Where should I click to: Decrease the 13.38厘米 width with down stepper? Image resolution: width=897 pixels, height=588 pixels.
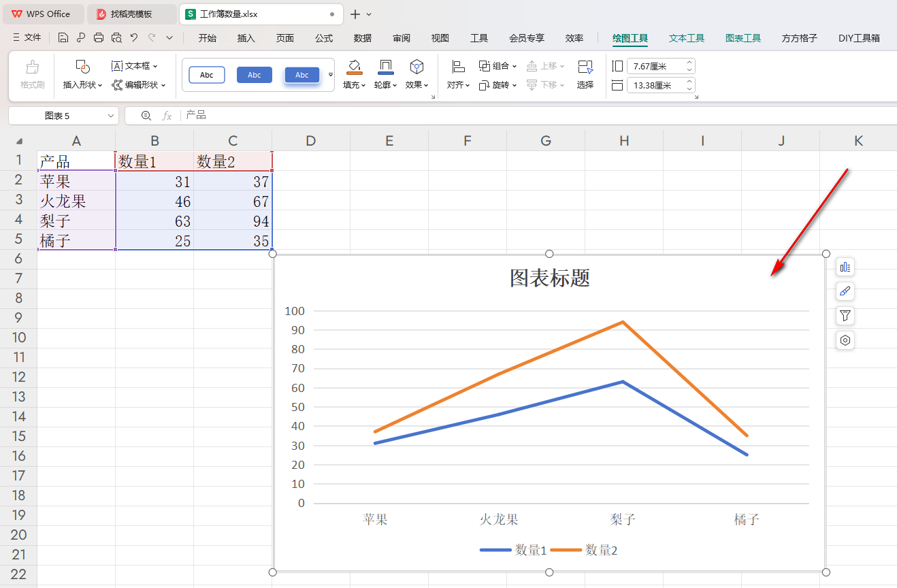[x=689, y=89]
